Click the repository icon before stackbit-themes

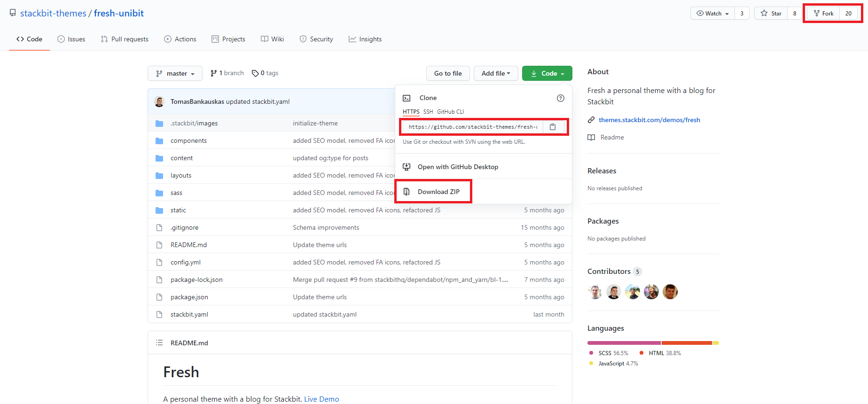click(x=13, y=13)
